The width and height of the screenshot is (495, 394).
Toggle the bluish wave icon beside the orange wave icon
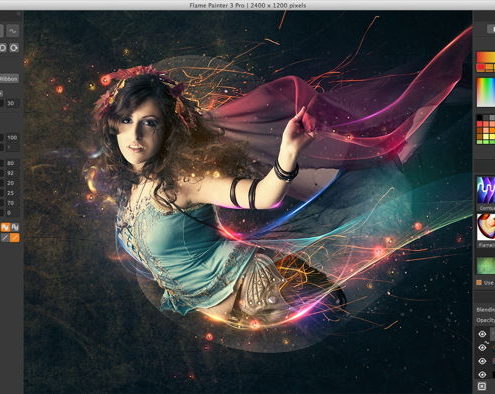(15, 227)
